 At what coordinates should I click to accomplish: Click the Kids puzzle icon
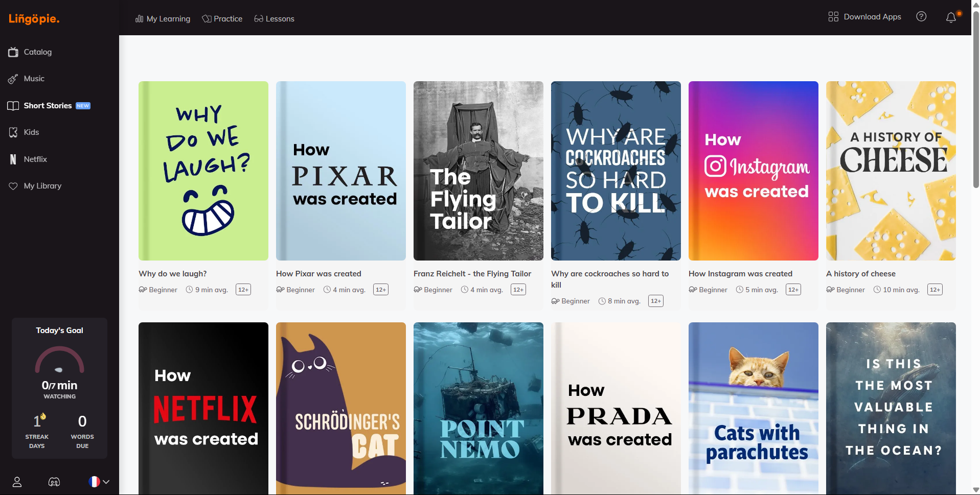click(x=13, y=132)
